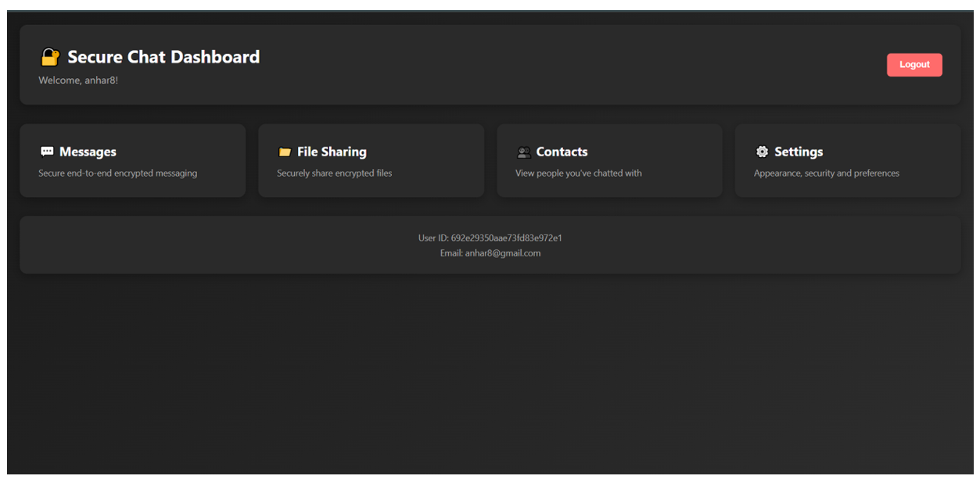
Task: Log out using the red Logout button
Action: (x=914, y=65)
